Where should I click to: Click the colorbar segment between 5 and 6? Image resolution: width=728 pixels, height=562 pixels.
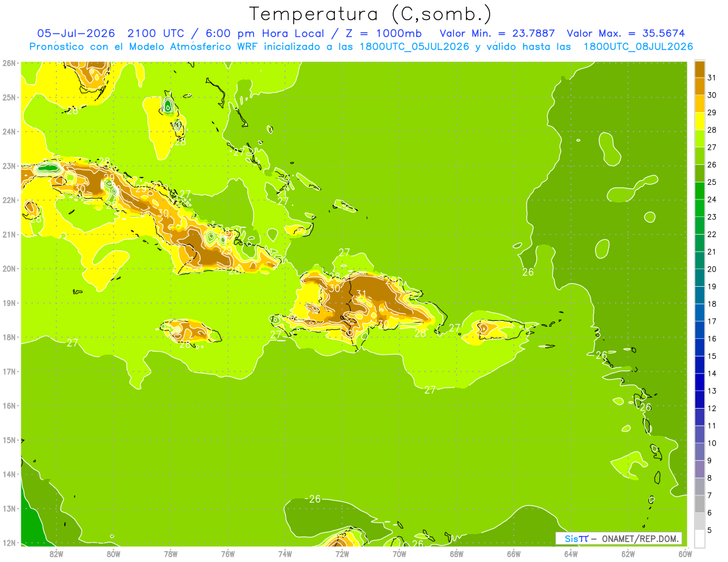(x=699, y=521)
